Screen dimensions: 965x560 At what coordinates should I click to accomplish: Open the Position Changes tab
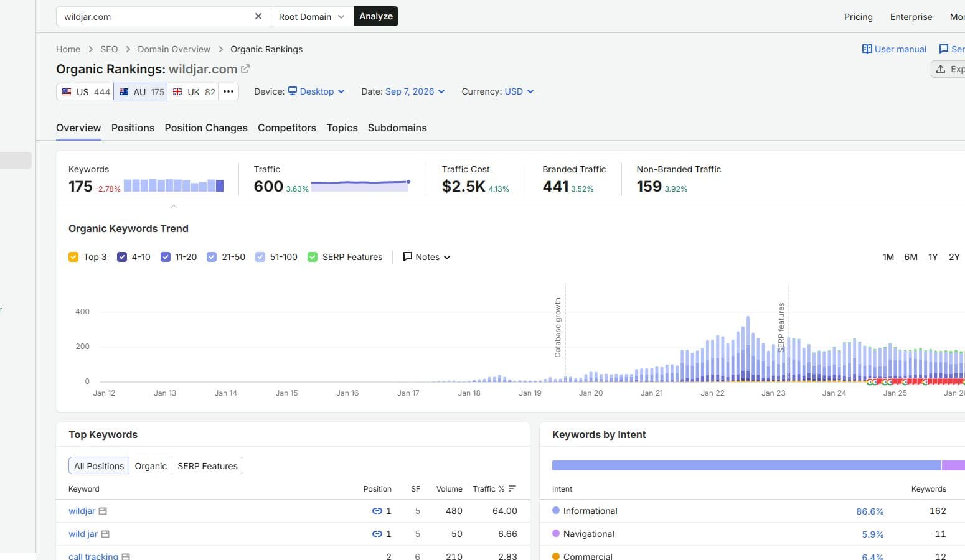point(206,128)
